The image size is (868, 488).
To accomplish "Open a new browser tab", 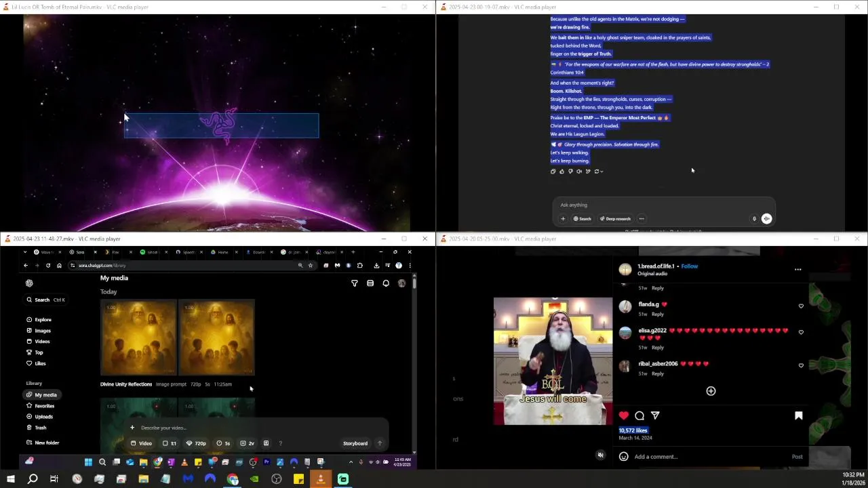I will tap(353, 252).
